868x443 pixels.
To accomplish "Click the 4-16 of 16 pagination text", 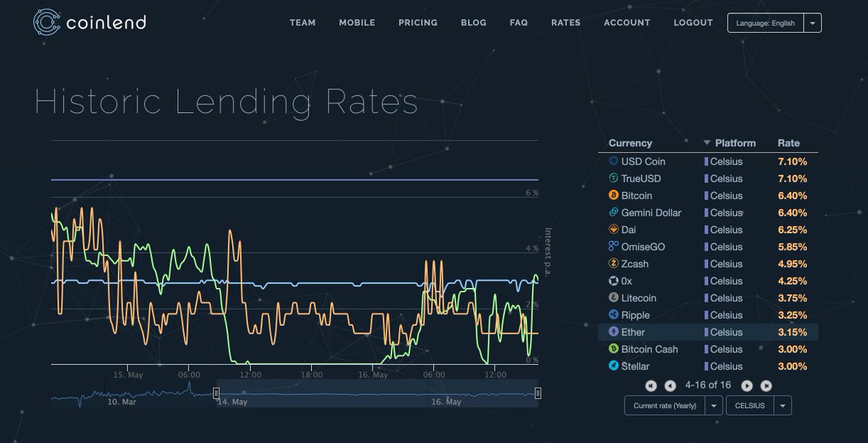I will 709,386.
